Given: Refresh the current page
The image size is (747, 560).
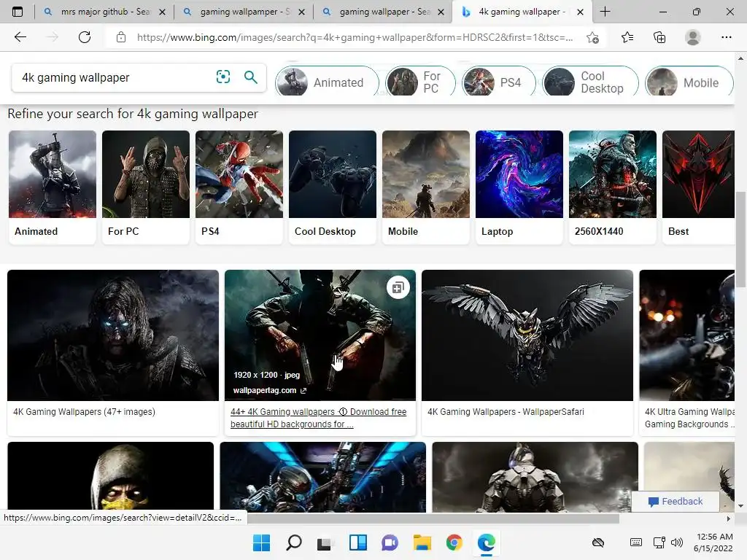Looking at the screenshot, I should click(x=85, y=37).
